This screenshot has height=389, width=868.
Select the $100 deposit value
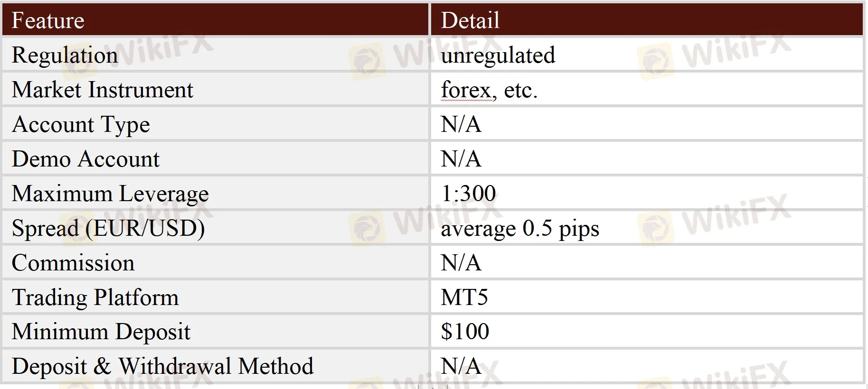(x=464, y=332)
